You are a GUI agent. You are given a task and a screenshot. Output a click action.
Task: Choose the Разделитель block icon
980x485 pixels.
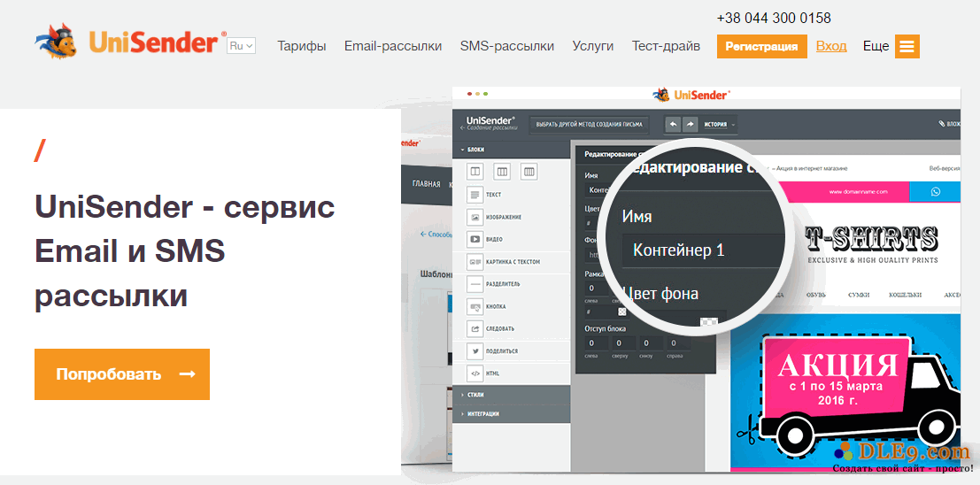coord(475,284)
